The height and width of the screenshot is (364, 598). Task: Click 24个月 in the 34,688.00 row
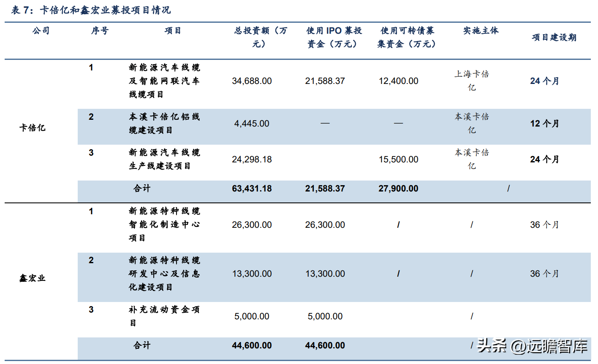(544, 81)
